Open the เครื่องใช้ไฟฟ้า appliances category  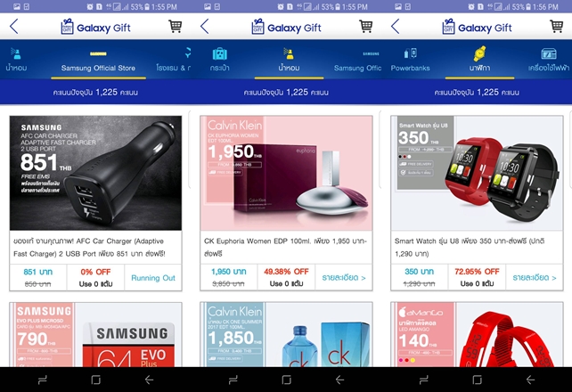549,59
